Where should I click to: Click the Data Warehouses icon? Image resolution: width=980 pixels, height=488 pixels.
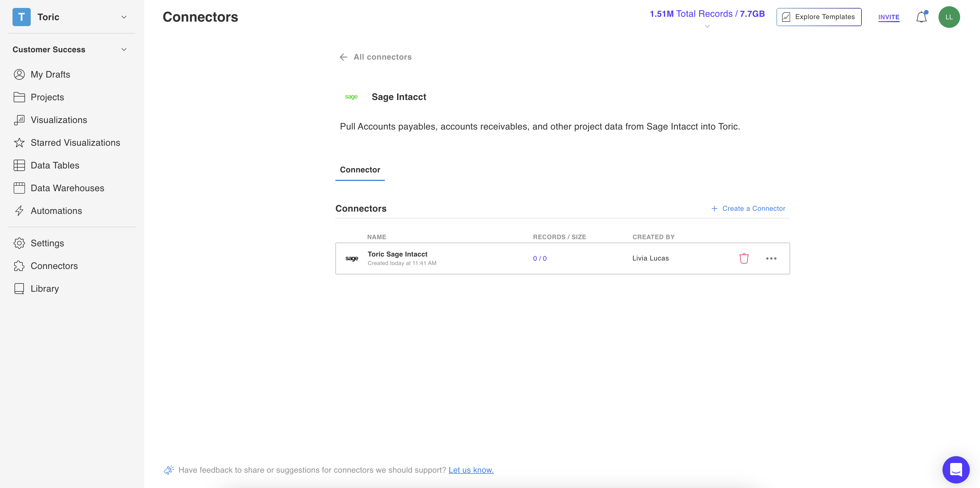coord(19,188)
